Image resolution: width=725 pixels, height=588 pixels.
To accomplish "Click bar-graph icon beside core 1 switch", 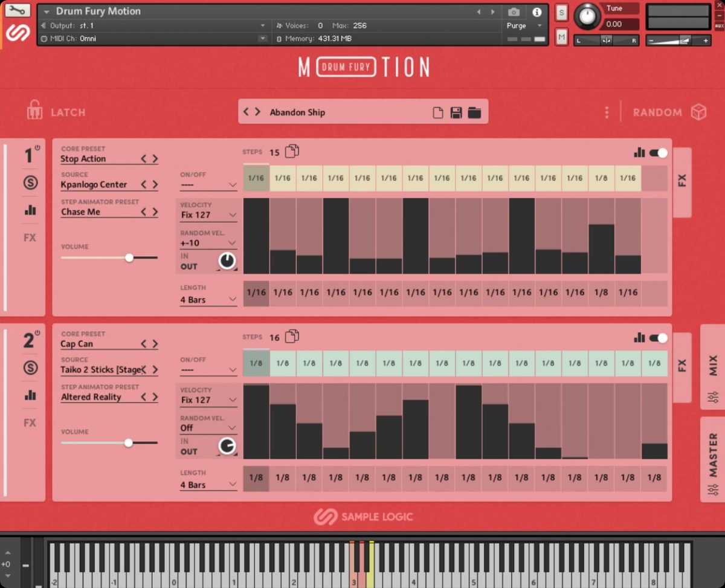I will pyautogui.click(x=639, y=153).
